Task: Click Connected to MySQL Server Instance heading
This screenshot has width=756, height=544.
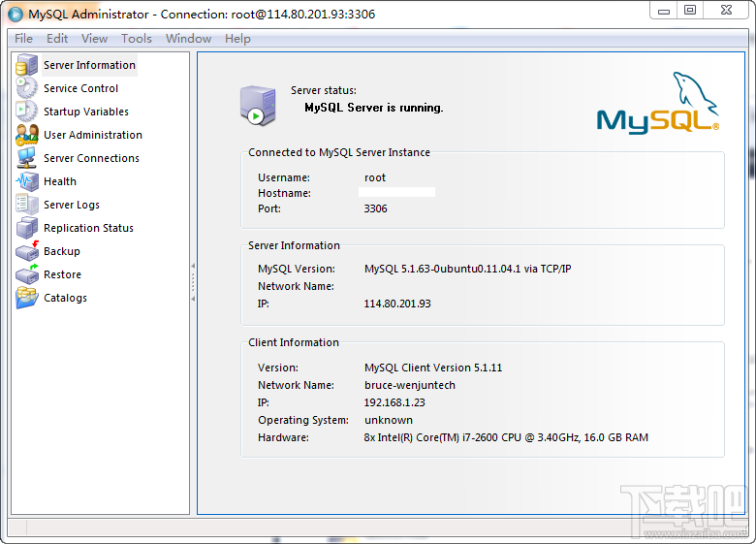Action: (339, 152)
